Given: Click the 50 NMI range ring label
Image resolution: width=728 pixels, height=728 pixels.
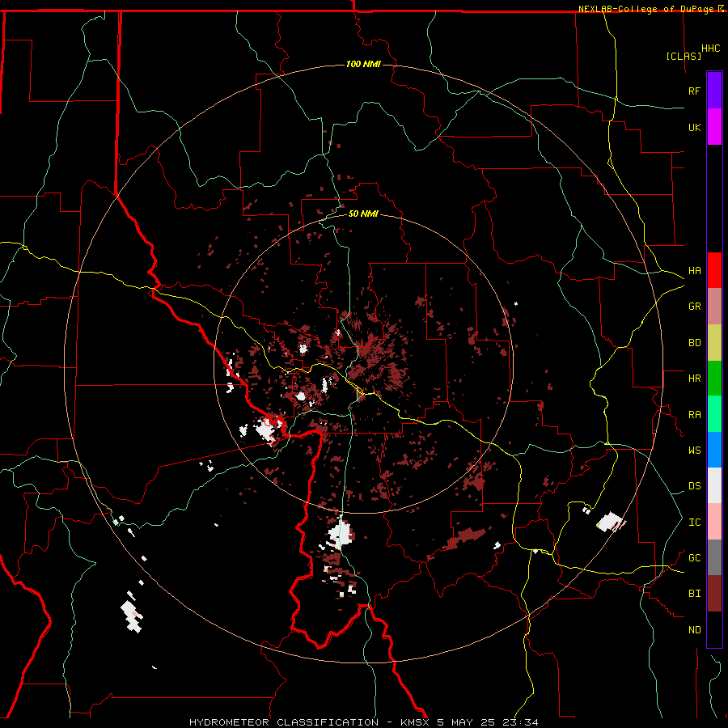Looking at the screenshot, I should [363, 214].
